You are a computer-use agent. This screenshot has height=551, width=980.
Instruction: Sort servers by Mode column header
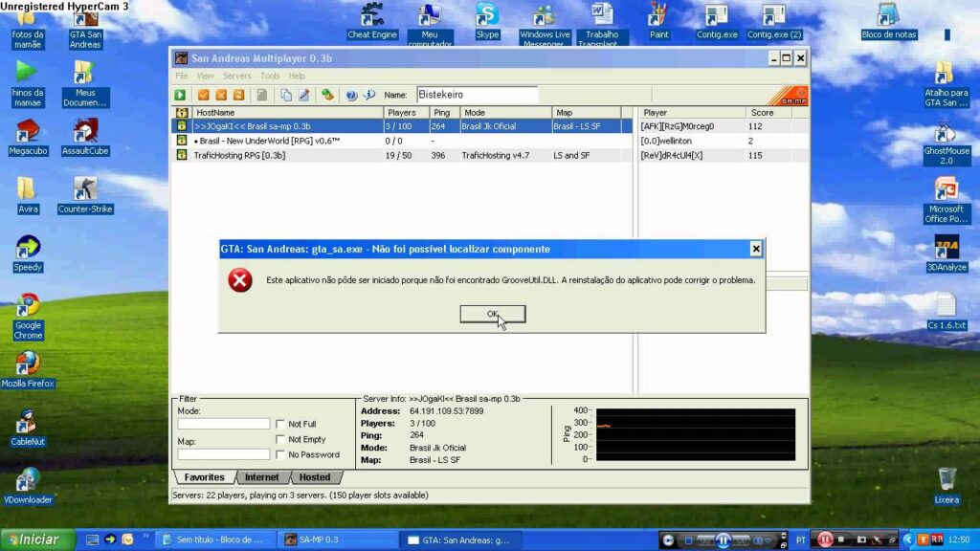(x=505, y=113)
